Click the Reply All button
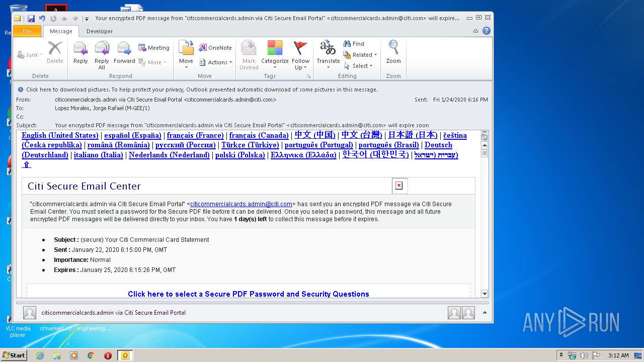Image resolution: width=644 pixels, height=362 pixels. (102, 54)
